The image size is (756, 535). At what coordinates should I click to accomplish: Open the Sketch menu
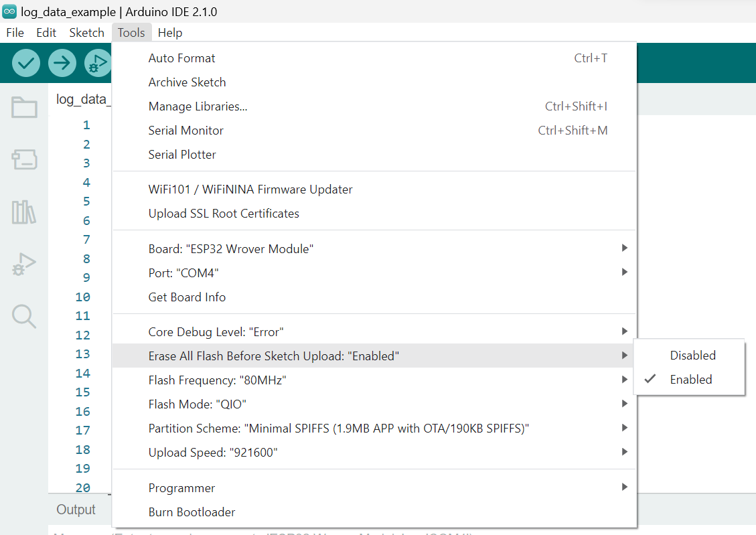87,33
